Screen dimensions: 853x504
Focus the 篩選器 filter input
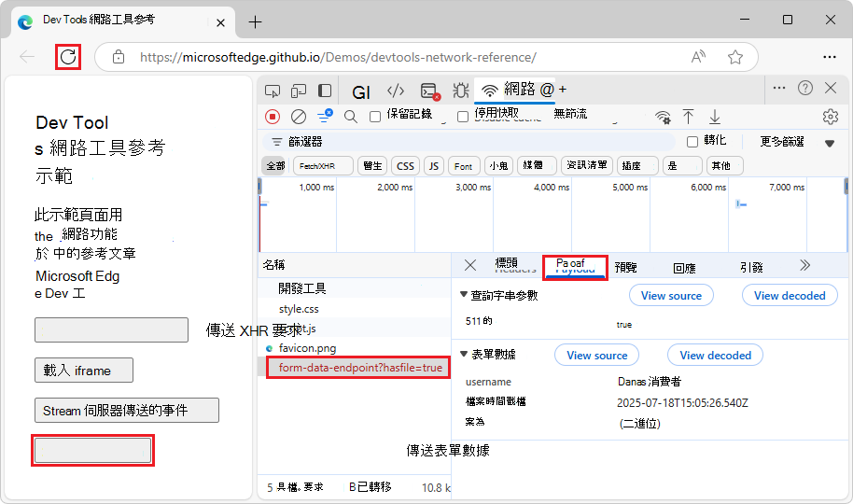click(468, 142)
